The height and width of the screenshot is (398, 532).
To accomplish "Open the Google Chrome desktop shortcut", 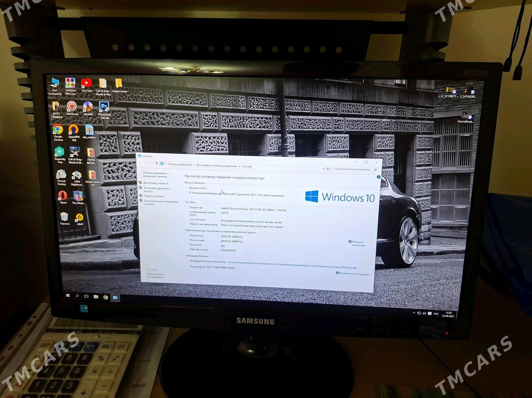I will [x=58, y=133].
